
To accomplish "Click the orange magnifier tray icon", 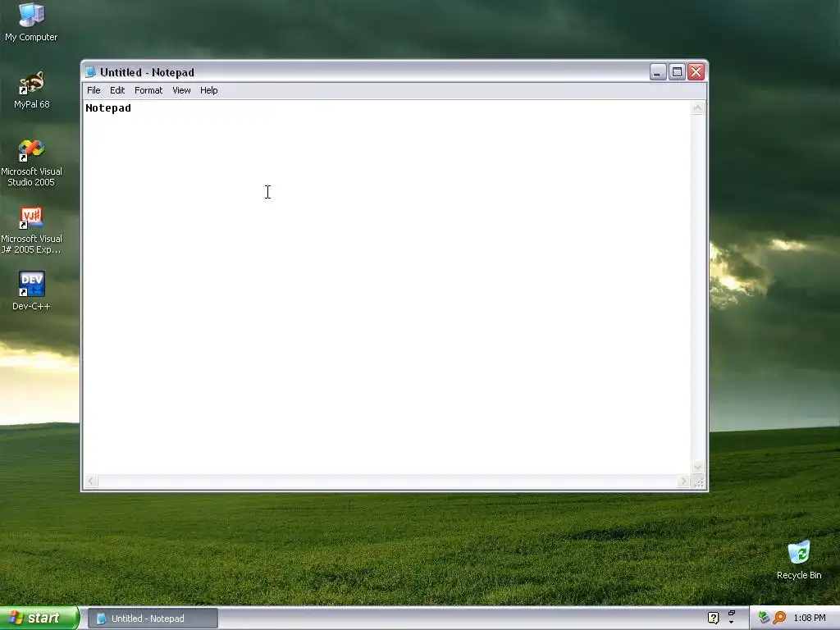I will (779, 618).
